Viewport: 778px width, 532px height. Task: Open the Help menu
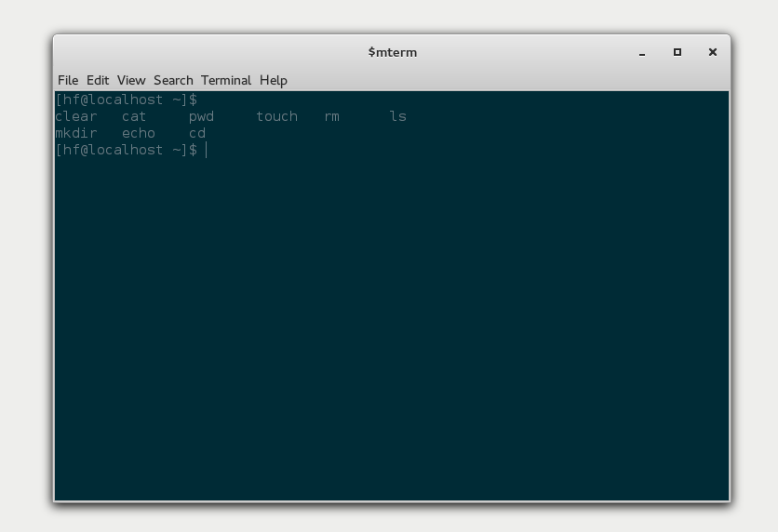(x=274, y=80)
